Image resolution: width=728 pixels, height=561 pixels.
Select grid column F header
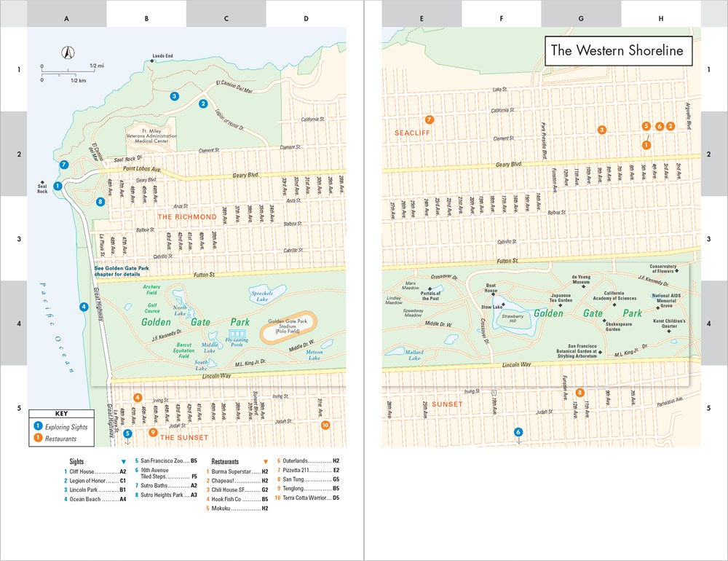pyautogui.click(x=501, y=17)
